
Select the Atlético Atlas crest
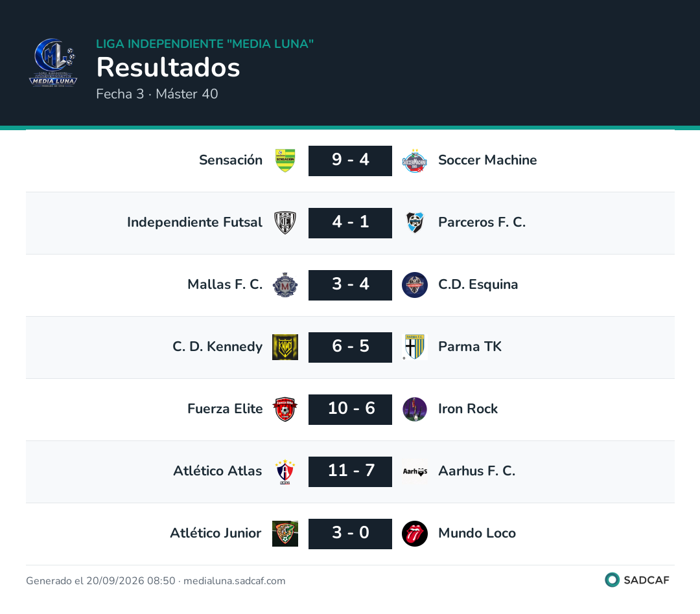[285, 472]
